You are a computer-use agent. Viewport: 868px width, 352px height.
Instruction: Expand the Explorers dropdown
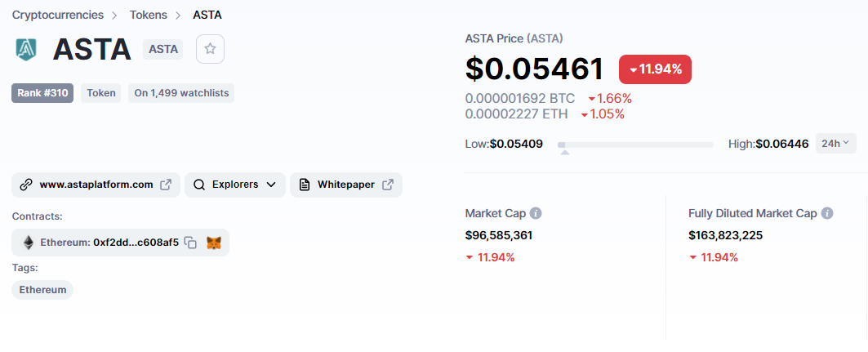[234, 185]
